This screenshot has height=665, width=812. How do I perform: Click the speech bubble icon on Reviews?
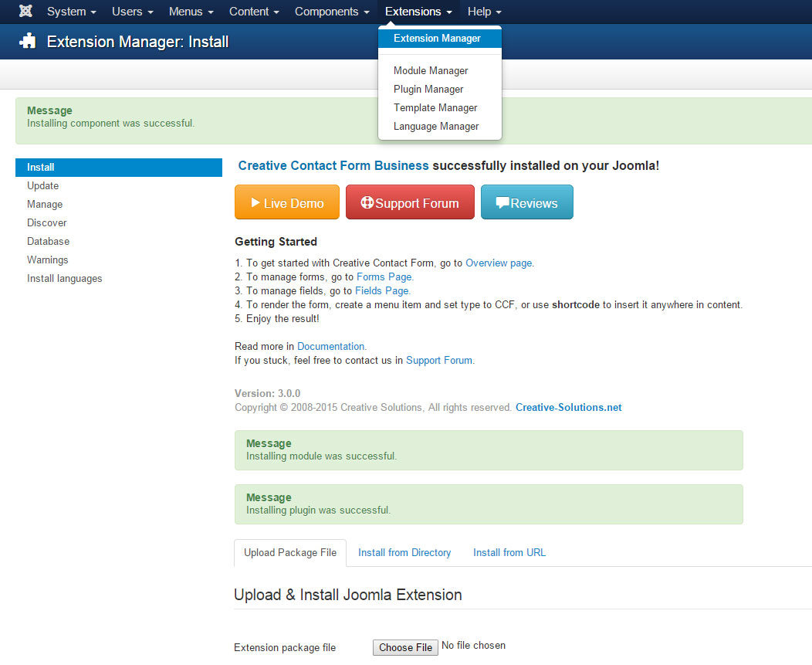click(502, 202)
